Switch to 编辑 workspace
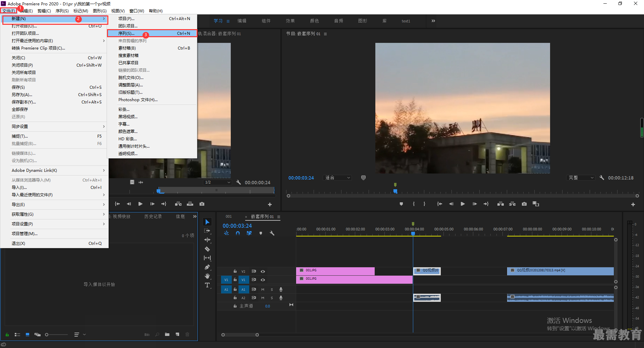644x348 pixels. pyautogui.click(x=242, y=21)
